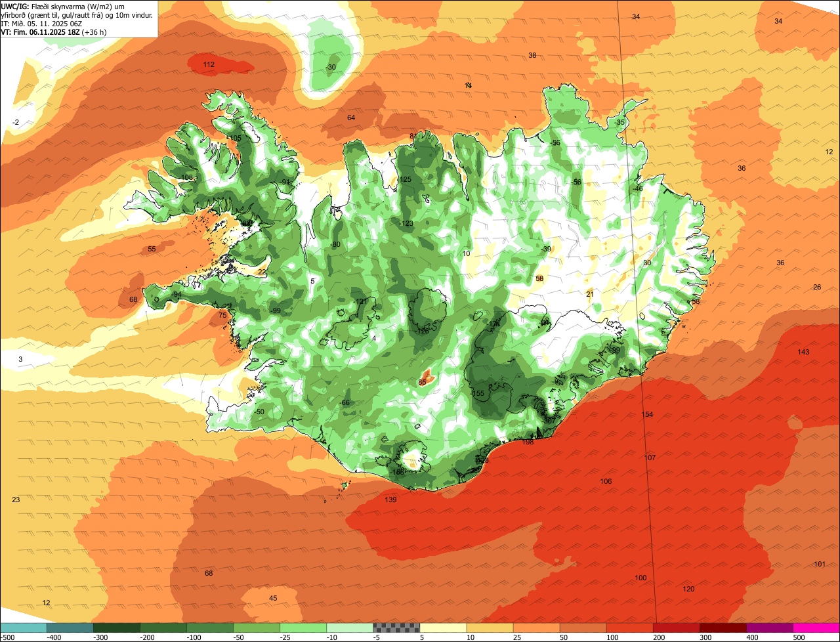
Task: Click map value 55 west of Iceland
Action: click(152, 249)
